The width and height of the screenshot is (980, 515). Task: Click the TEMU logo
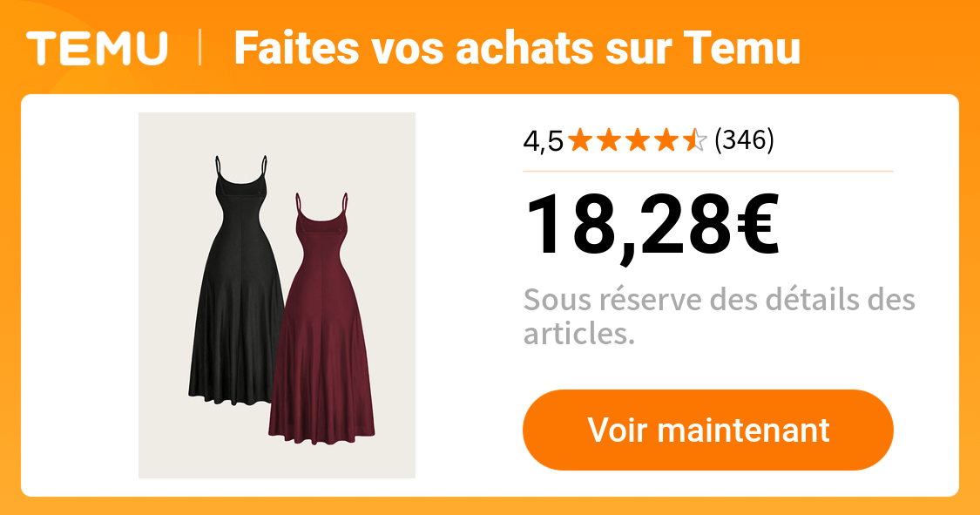pyautogui.click(x=97, y=48)
